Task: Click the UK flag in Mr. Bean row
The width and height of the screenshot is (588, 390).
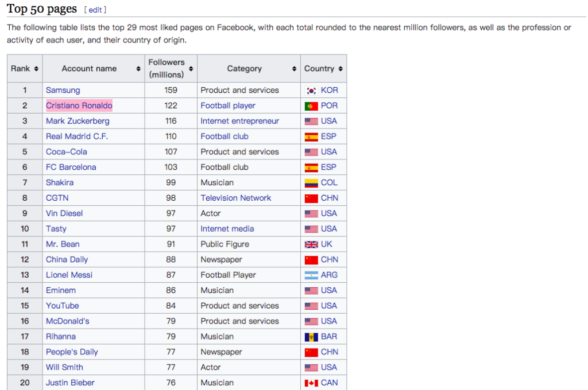Action: click(311, 244)
